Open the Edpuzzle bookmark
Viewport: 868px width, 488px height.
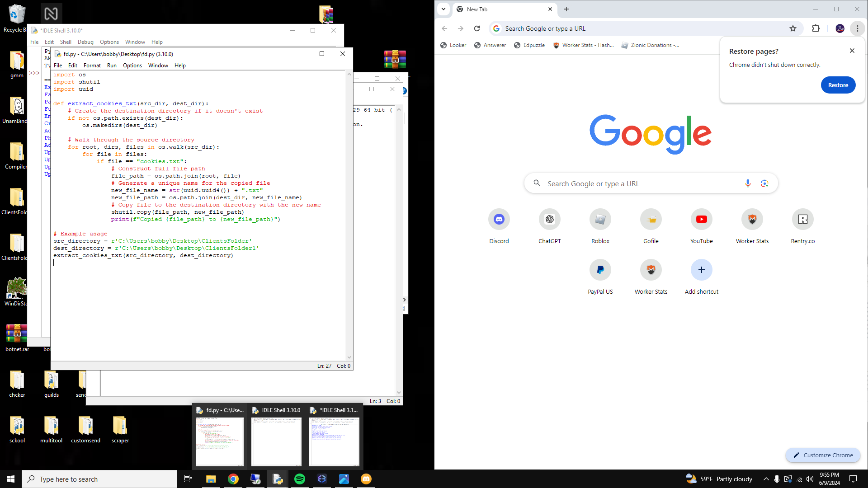(529, 45)
